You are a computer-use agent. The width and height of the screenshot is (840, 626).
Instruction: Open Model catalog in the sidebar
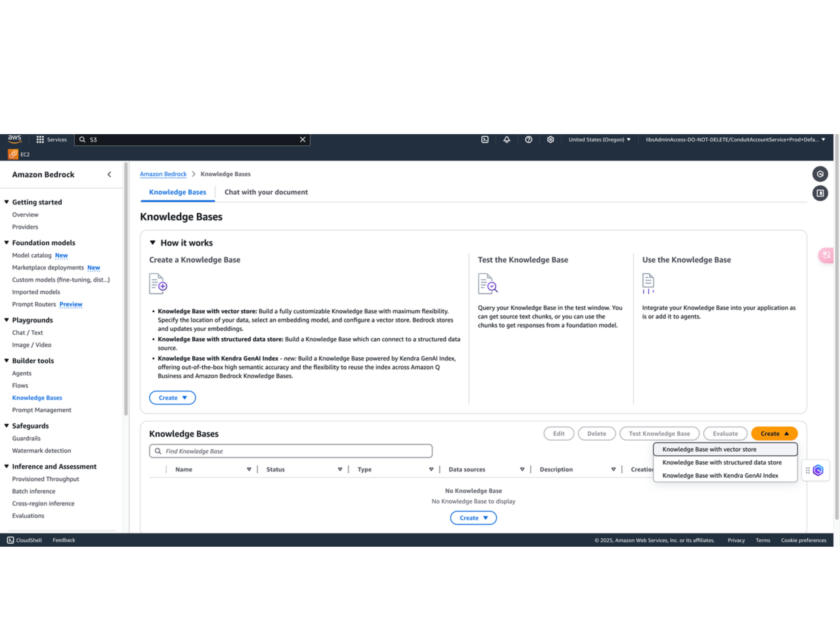[32, 255]
